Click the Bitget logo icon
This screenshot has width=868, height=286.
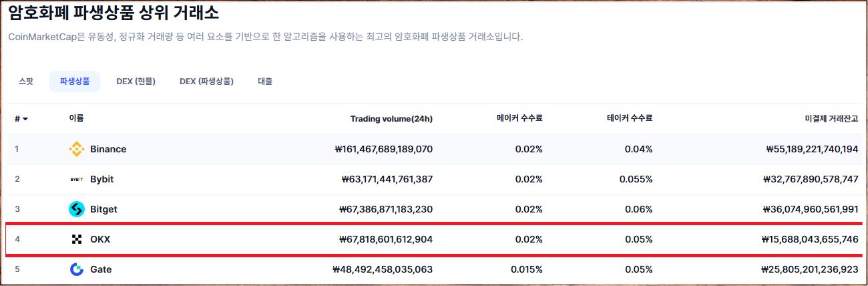[x=77, y=209]
